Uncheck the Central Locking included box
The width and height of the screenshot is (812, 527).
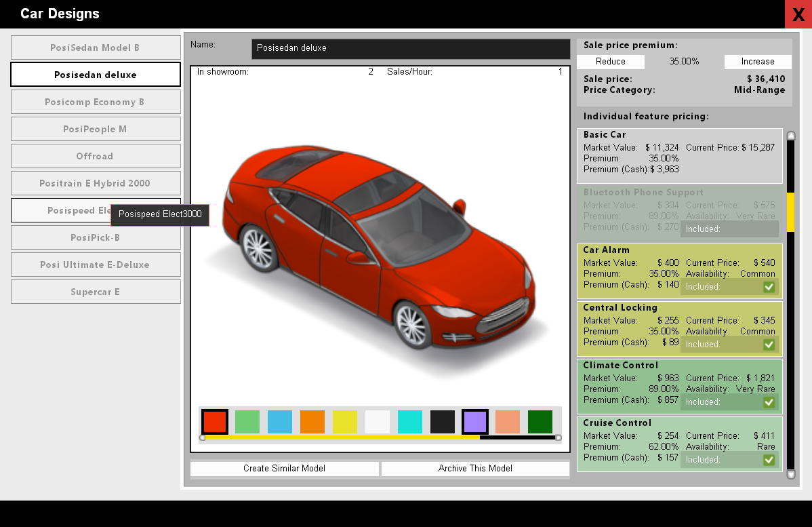coord(769,345)
